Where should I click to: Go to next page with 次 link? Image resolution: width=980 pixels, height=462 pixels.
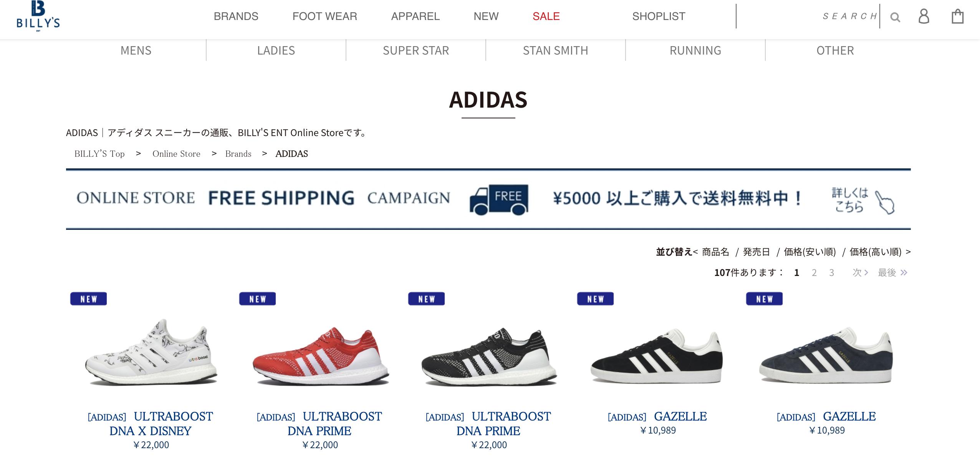point(860,273)
